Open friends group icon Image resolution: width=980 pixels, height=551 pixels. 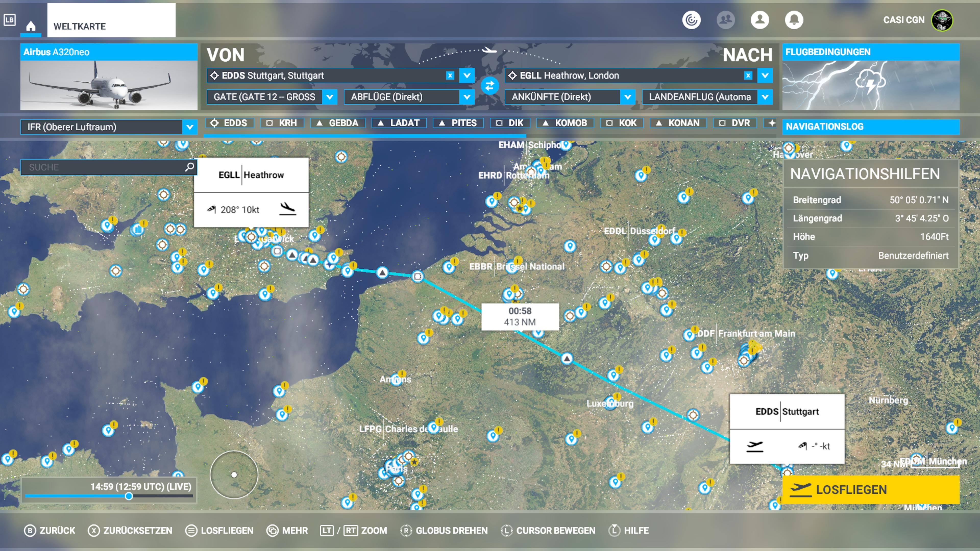click(x=726, y=20)
